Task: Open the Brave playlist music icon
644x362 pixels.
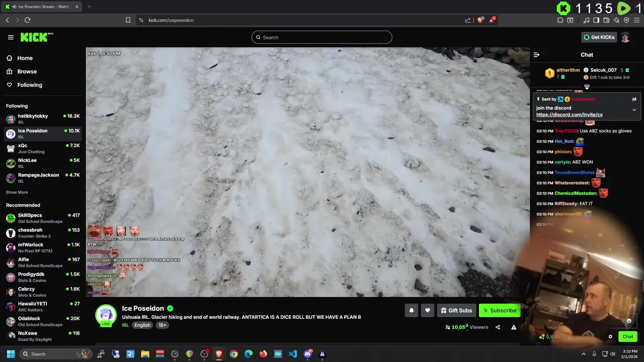Action: point(586,20)
